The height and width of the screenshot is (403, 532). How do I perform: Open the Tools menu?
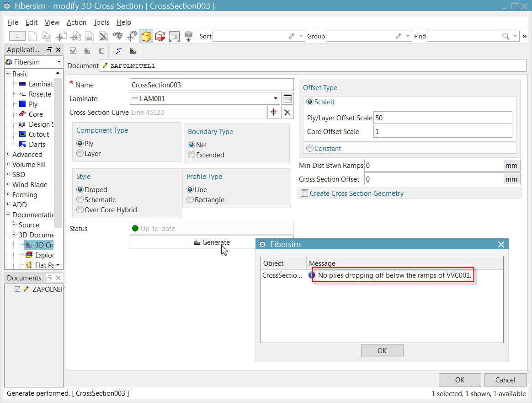point(101,22)
